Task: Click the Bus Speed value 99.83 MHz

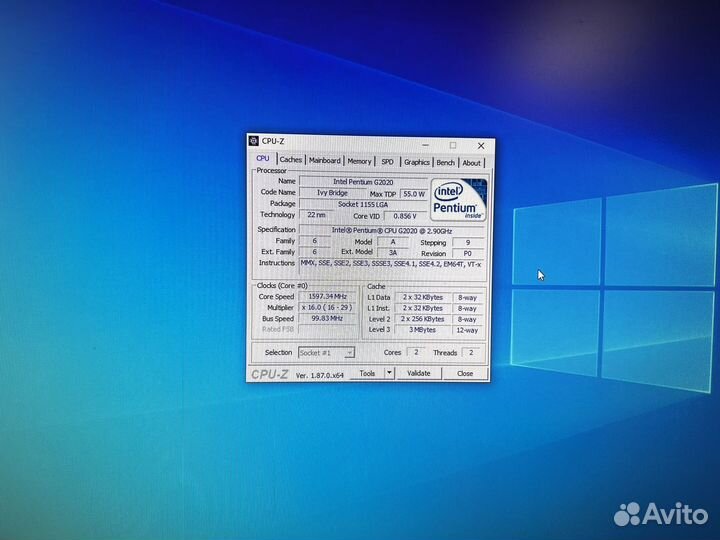Action: click(327, 318)
